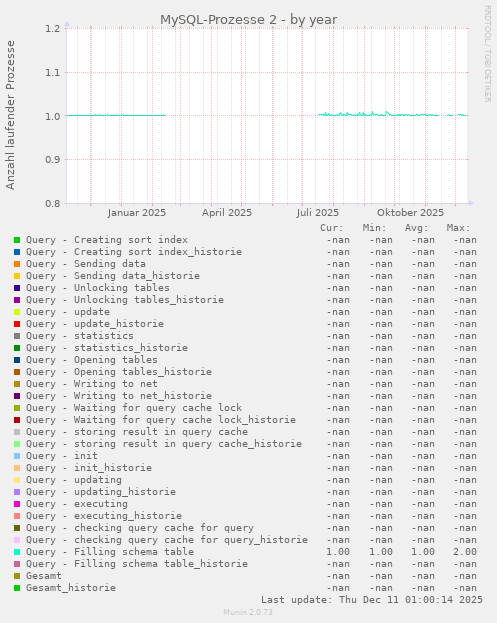Click the Min: column header
Image resolution: width=497 pixels, height=623 pixels.
[374, 228]
